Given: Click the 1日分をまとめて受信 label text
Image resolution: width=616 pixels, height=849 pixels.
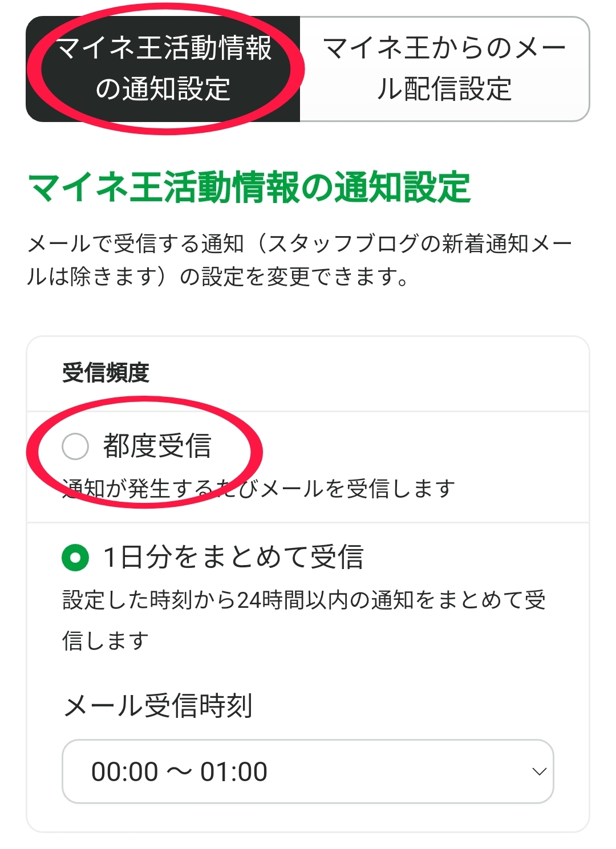Looking at the screenshot, I should coord(233,557).
